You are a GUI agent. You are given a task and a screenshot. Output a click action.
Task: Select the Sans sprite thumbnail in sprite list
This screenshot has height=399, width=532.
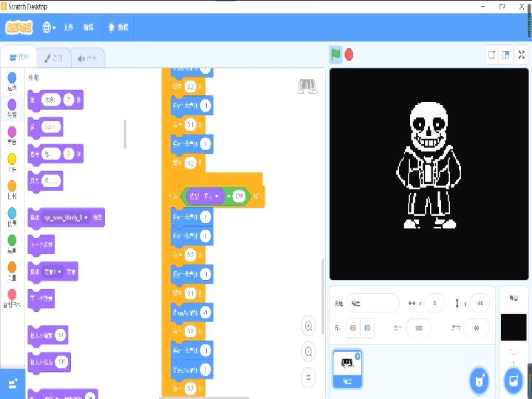(347, 366)
